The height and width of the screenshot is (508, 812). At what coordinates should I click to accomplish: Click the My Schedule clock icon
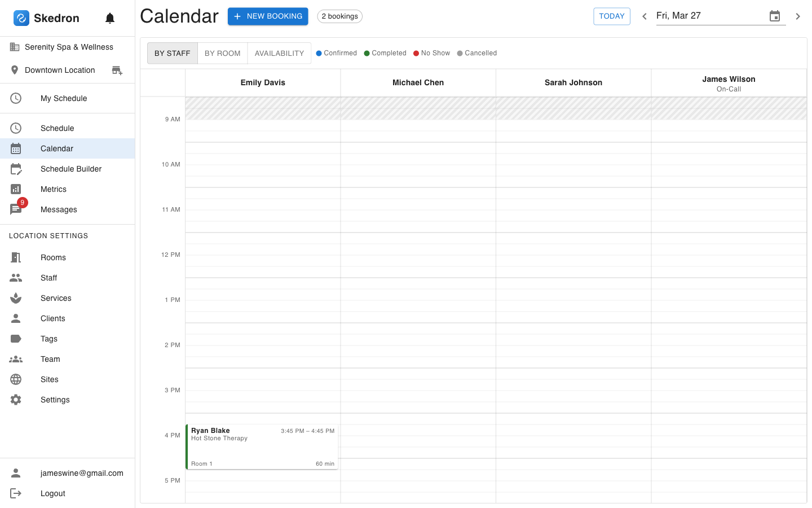pos(16,98)
